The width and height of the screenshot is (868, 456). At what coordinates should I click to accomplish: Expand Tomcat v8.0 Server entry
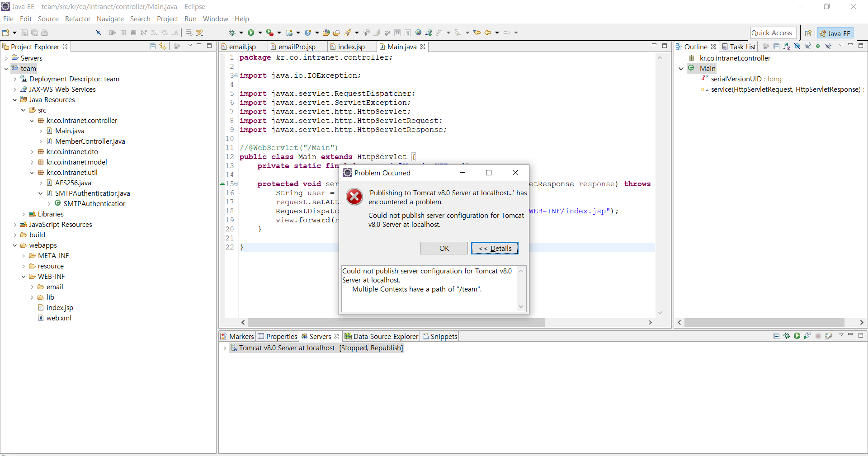pyautogui.click(x=224, y=348)
